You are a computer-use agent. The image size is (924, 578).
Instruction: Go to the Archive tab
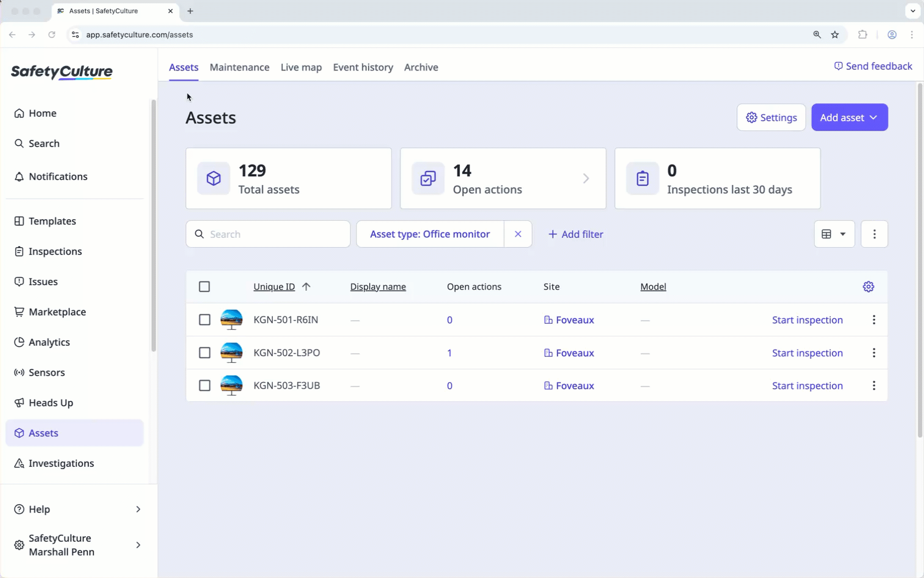[x=421, y=67]
